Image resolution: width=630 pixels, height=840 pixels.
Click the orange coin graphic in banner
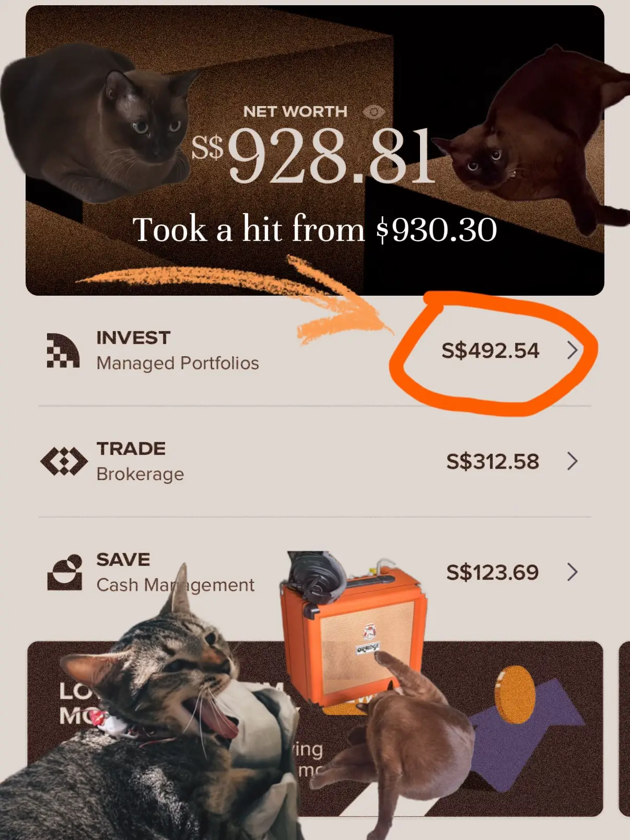[x=515, y=694]
